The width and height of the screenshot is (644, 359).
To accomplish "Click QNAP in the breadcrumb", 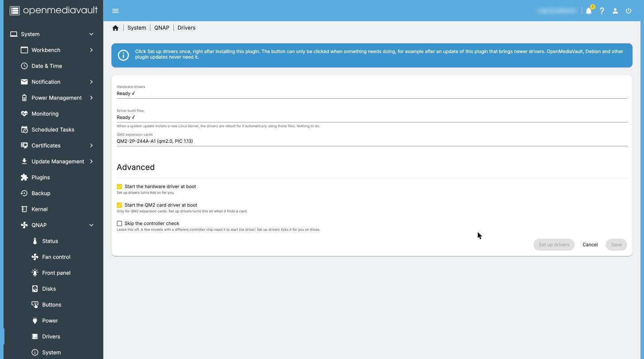I will 162,28.
